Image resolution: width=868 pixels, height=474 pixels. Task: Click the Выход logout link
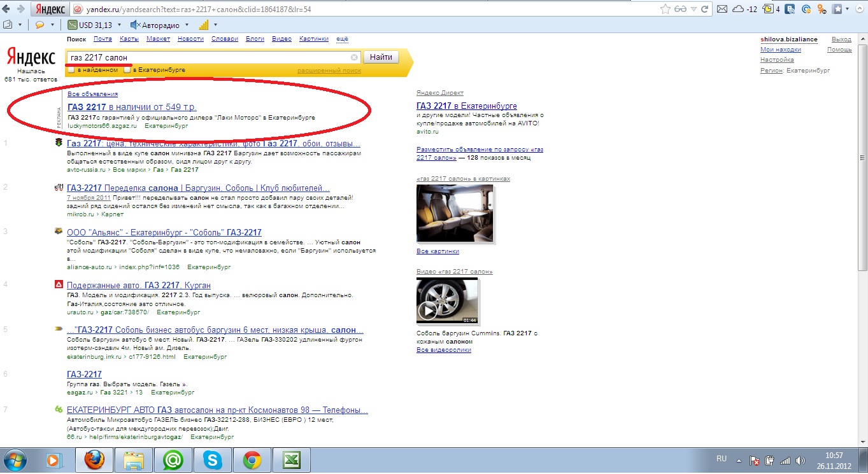coord(841,39)
